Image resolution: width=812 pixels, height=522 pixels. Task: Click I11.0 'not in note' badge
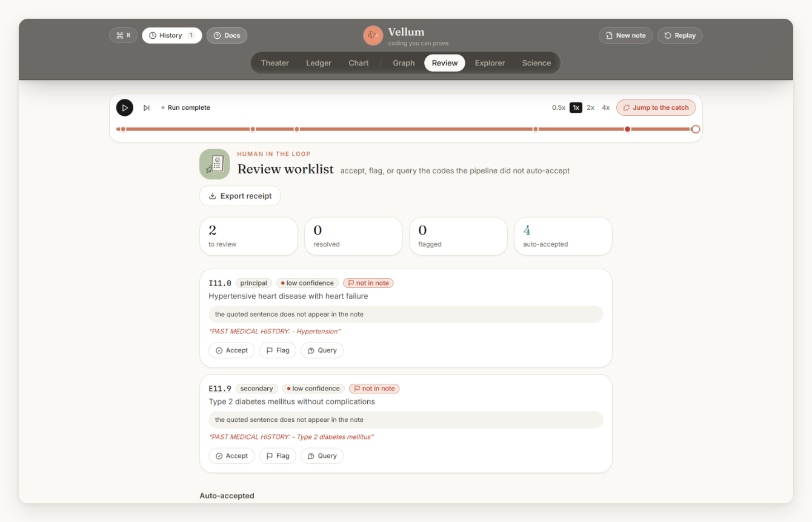368,283
